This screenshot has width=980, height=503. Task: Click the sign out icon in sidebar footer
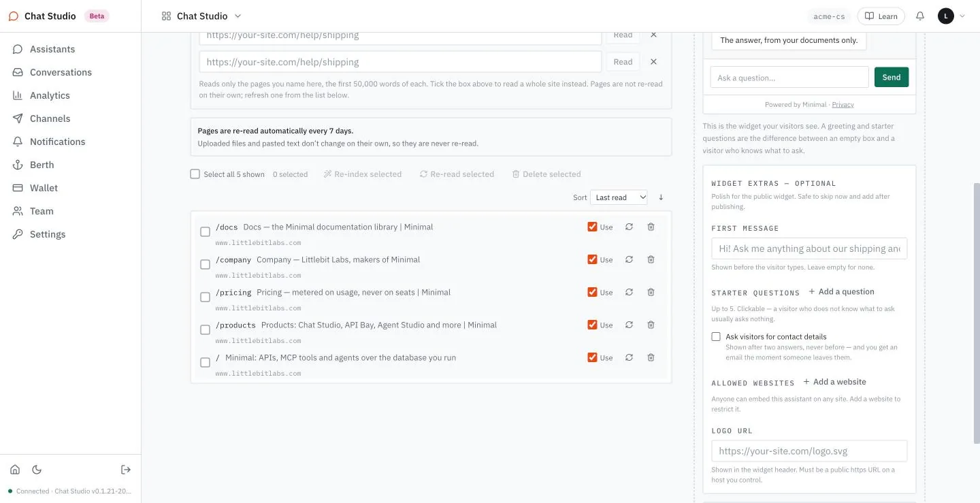tap(126, 470)
